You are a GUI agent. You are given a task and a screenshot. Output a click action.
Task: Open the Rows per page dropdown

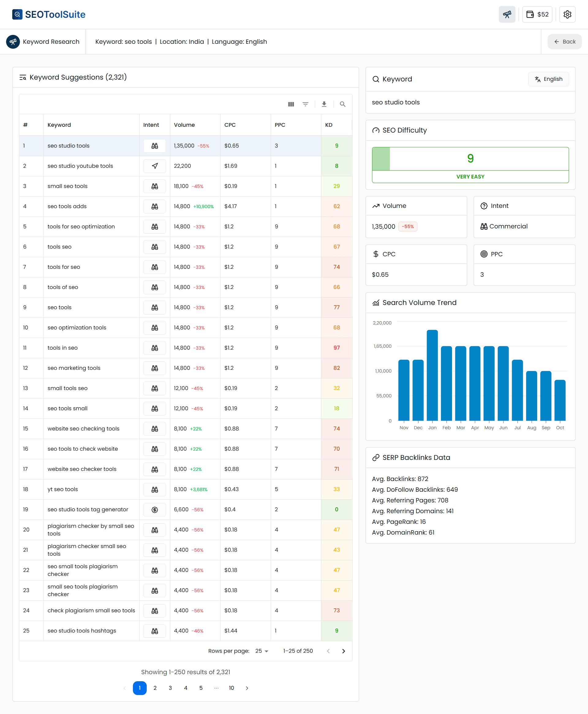261,651
